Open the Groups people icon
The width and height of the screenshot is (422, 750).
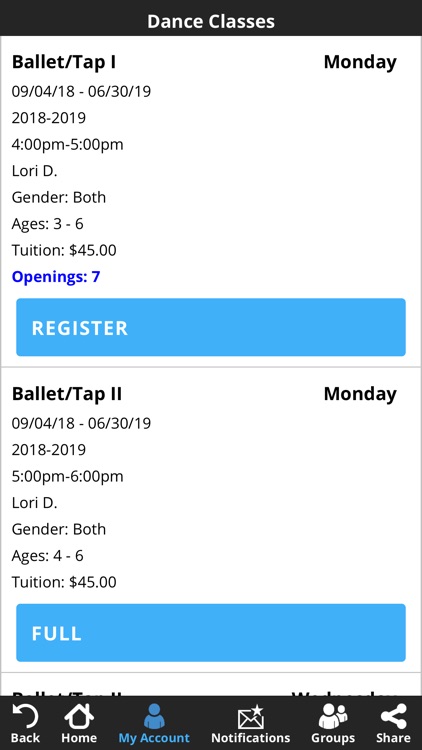(x=333, y=716)
